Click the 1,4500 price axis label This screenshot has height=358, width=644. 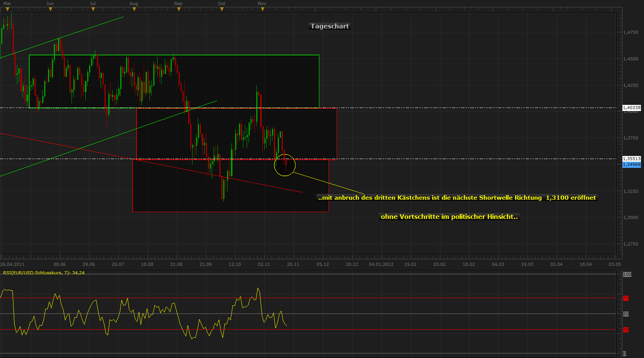point(631,59)
